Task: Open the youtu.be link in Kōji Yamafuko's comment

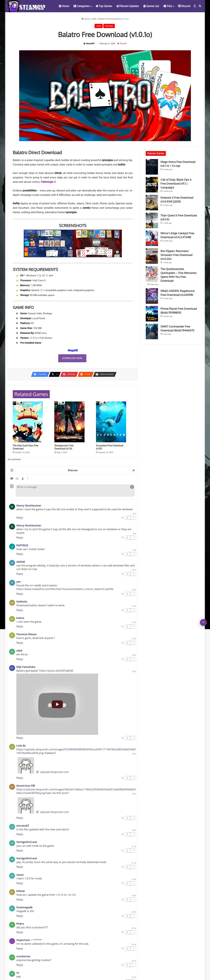Action: pos(56,671)
